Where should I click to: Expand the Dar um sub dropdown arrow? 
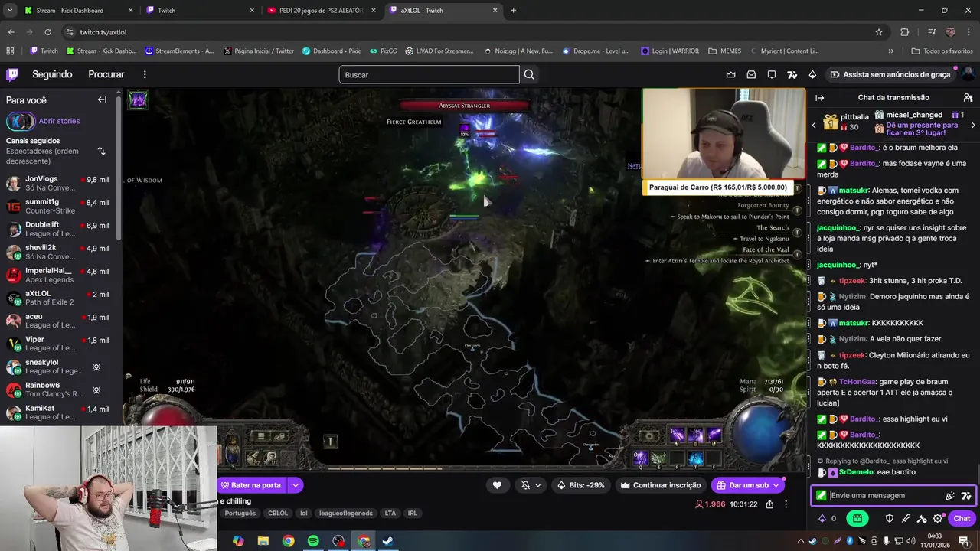click(x=776, y=485)
